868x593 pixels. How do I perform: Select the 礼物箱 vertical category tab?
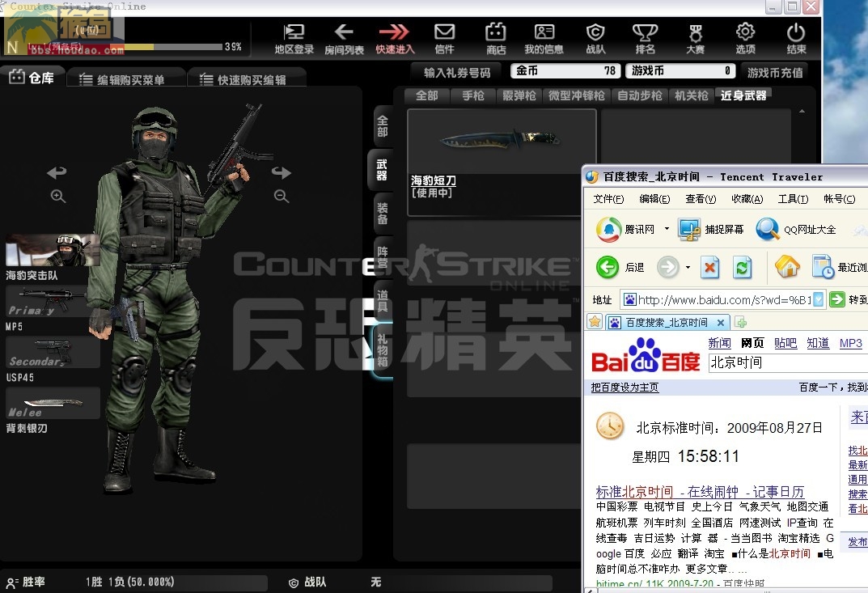point(382,350)
